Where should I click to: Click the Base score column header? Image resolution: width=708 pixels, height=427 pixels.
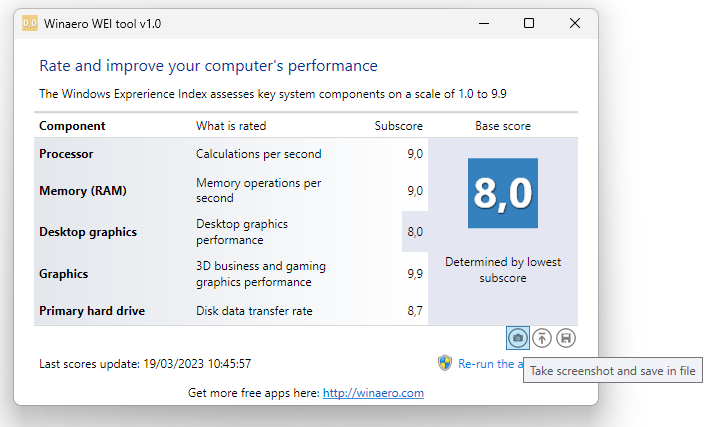pos(503,126)
